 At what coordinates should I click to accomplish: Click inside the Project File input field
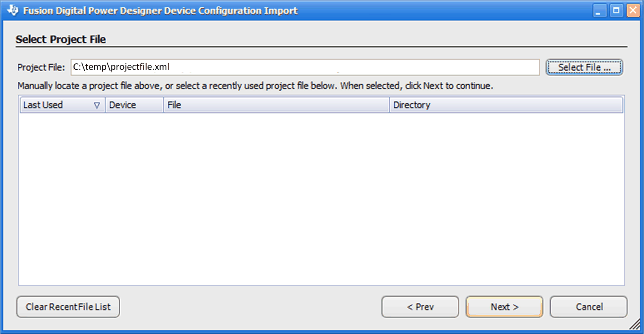[305, 67]
